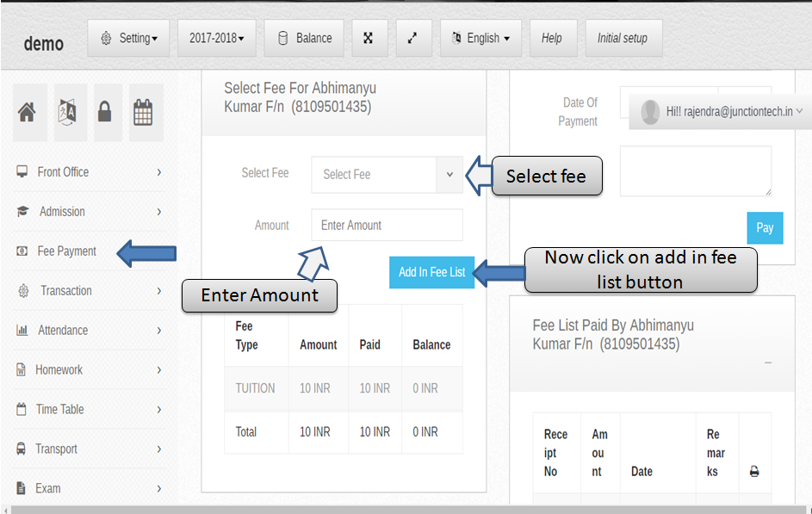Click the Admission graduation cap icon
This screenshot has width=812, height=514.
coord(22,211)
